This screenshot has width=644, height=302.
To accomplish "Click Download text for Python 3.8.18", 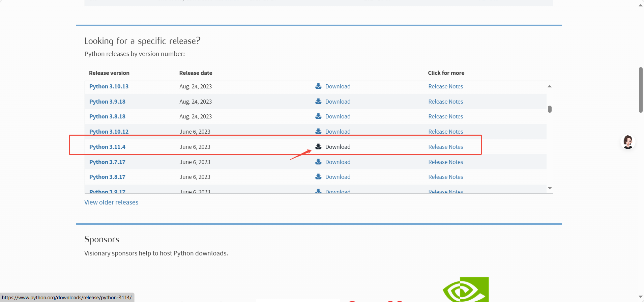I will click(x=338, y=116).
